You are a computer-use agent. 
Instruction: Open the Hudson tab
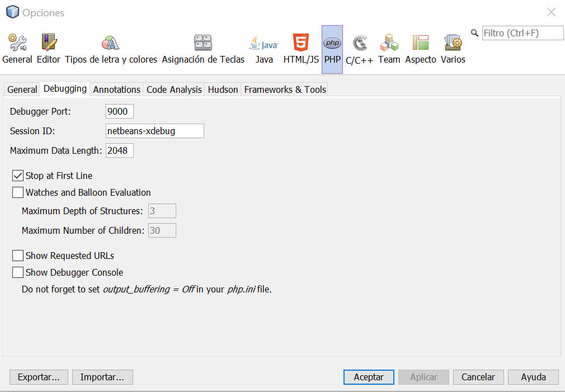[222, 89]
